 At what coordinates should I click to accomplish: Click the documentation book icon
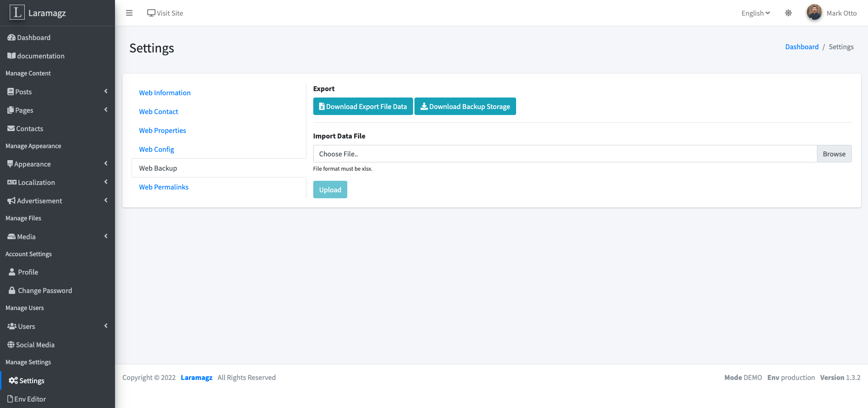tap(11, 56)
